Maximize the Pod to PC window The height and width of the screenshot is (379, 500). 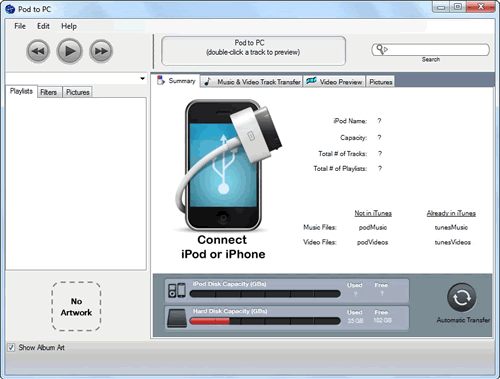458,7
